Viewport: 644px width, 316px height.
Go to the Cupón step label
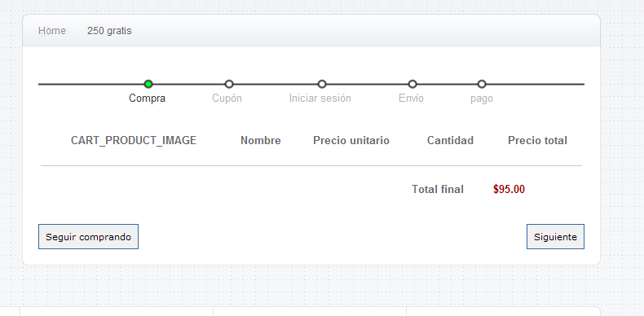coord(227,99)
